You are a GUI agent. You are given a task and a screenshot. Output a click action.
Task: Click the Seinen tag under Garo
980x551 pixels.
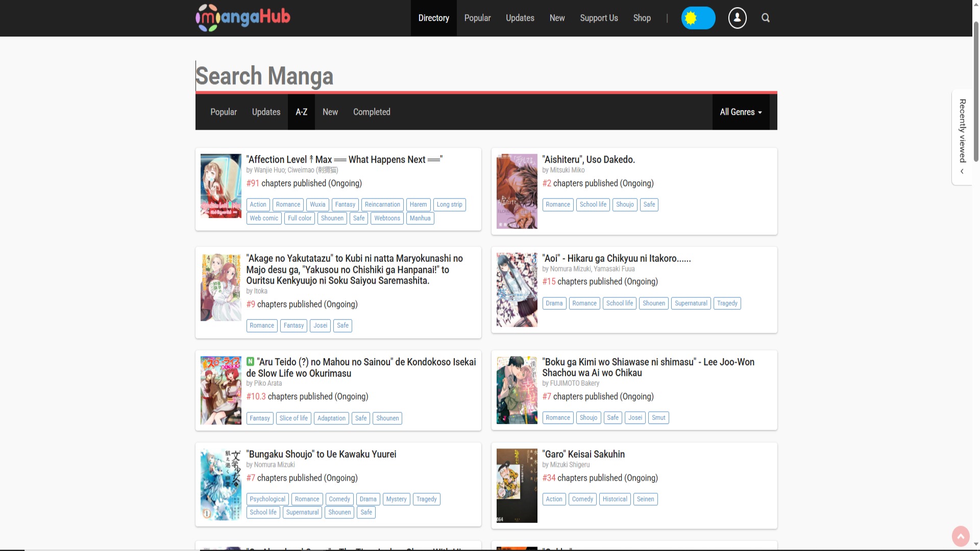click(x=645, y=499)
